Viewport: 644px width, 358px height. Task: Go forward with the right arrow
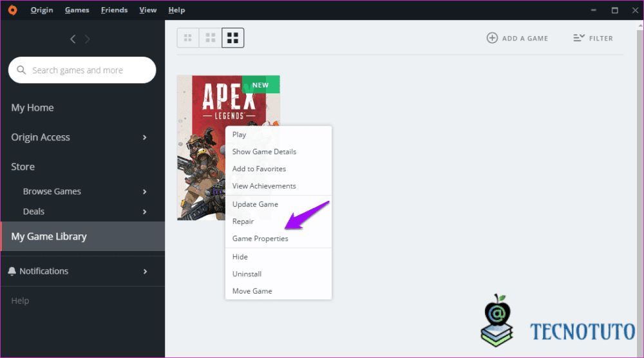[x=87, y=39]
